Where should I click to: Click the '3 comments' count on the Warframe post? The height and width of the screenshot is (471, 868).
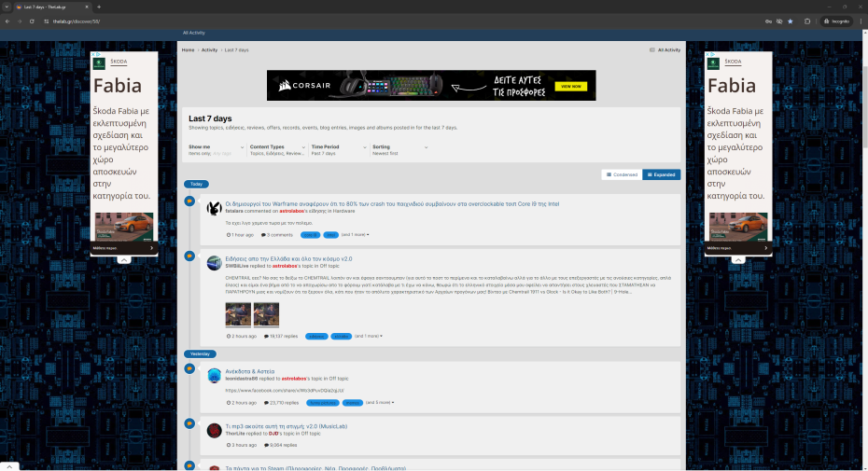click(277, 235)
